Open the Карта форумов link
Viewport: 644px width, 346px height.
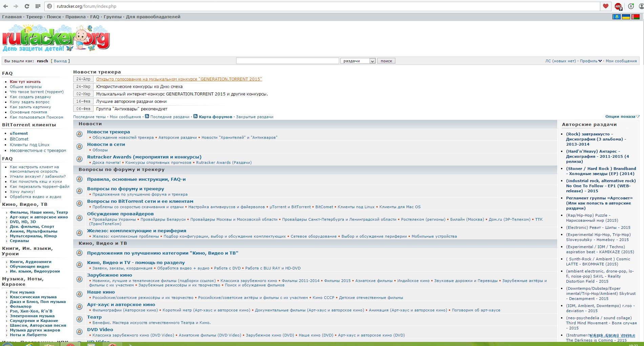(x=215, y=117)
